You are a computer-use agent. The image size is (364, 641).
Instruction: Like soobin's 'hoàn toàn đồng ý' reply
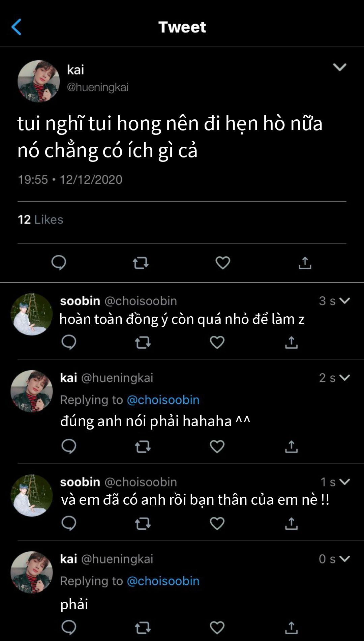point(217,342)
